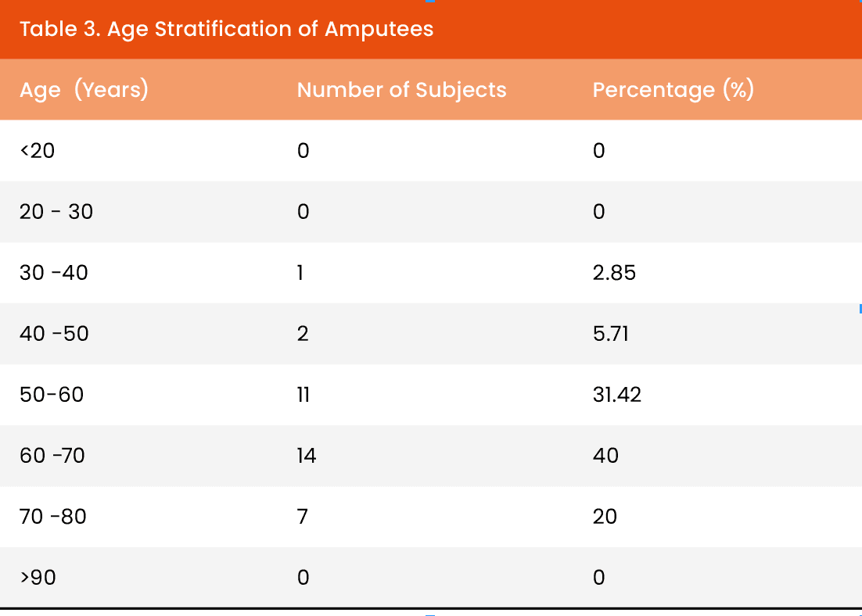The width and height of the screenshot is (862, 616).
Task: Click the "Number of Subjects" column header
Action: (x=401, y=90)
